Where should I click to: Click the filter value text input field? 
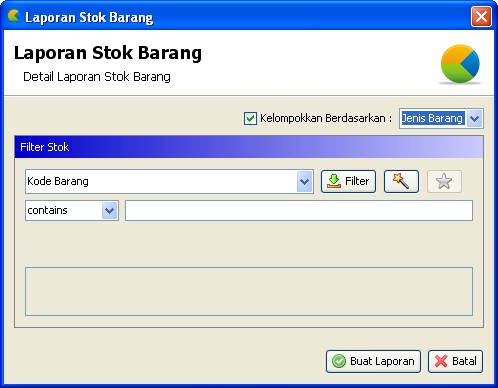[x=299, y=211]
